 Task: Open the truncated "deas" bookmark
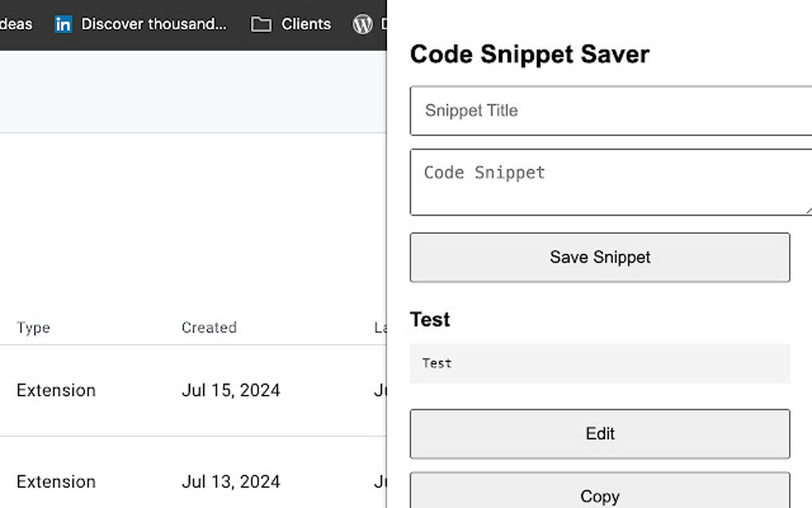click(16, 24)
